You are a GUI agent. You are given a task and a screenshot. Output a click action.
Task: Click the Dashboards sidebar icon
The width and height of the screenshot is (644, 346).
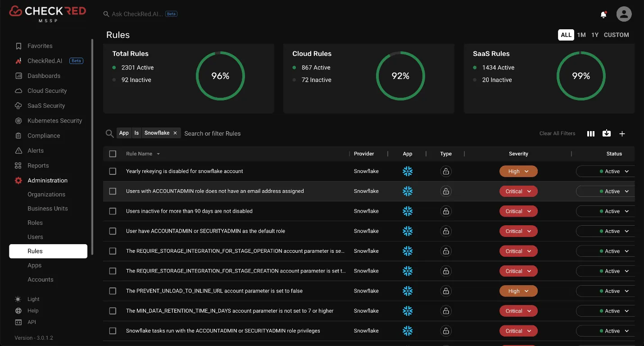[18, 76]
